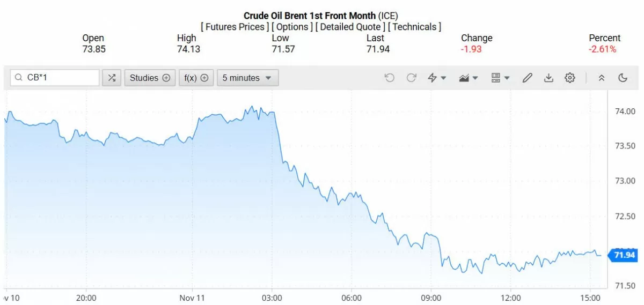This screenshot has height=305, width=644.
Task: Toggle dark mode moon icon
Action: point(623,78)
